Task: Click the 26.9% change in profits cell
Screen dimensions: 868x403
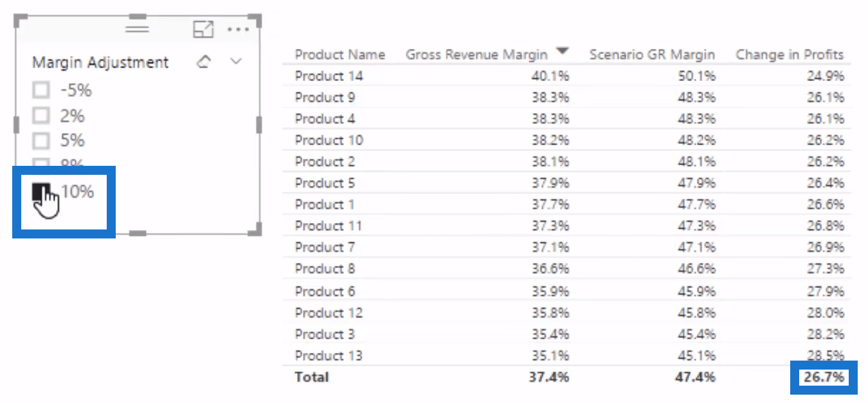Action: [826, 247]
